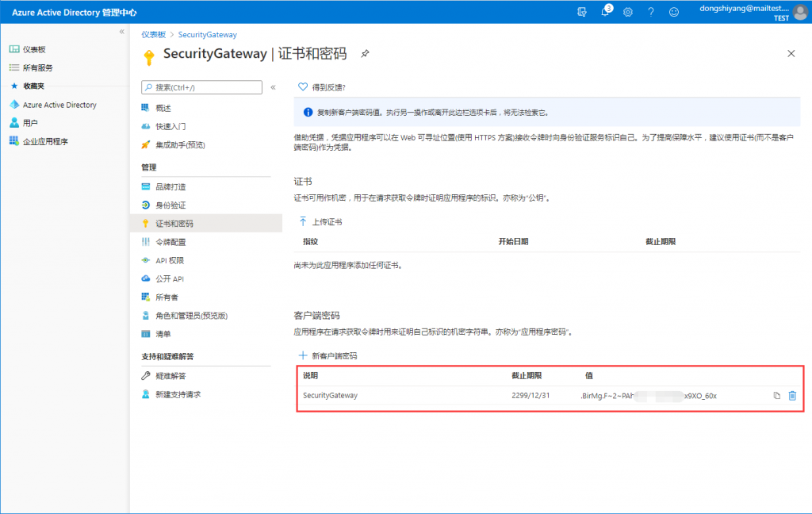The height and width of the screenshot is (514, 812).
Task: Open portal settings gear
Action: [x=628, y=12]
